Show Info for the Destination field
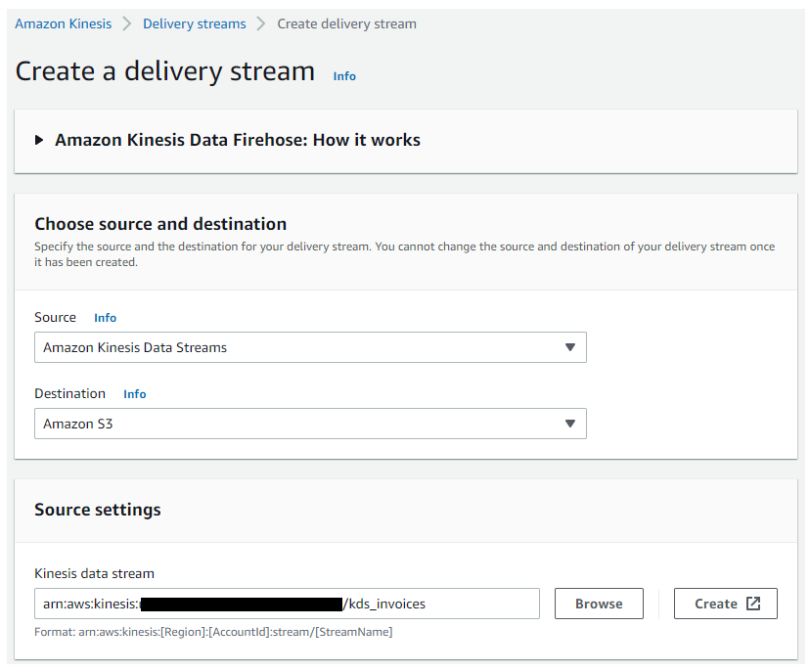This screenshot has width=810, height=672. click(x=135, y=394)
